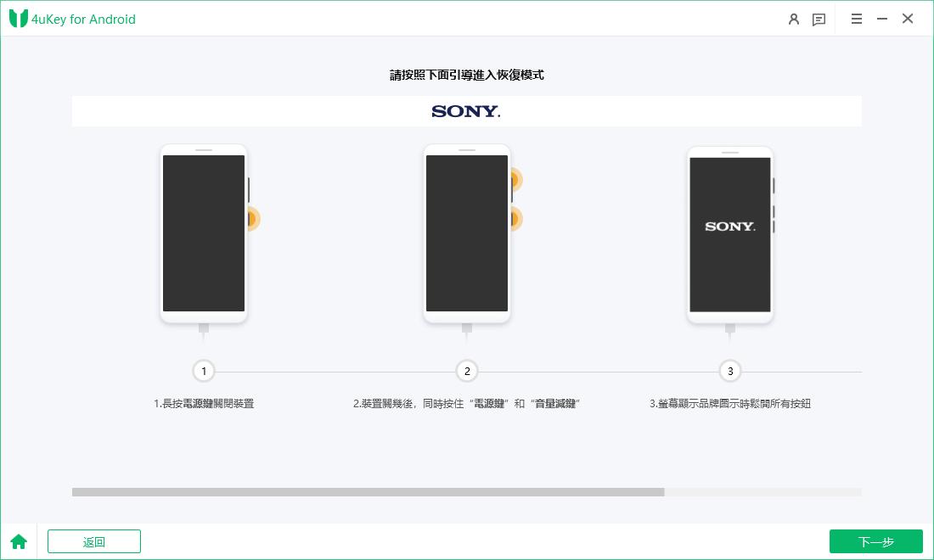This screenshot has width=934, height=560.
Task: Open the feedback message icon
Action: (x=819, y=20)
